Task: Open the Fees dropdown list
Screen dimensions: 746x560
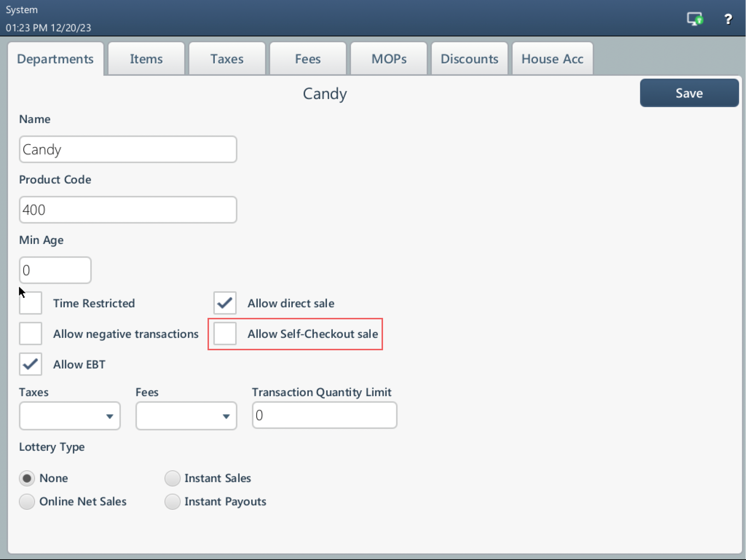Action: (186, 416)
